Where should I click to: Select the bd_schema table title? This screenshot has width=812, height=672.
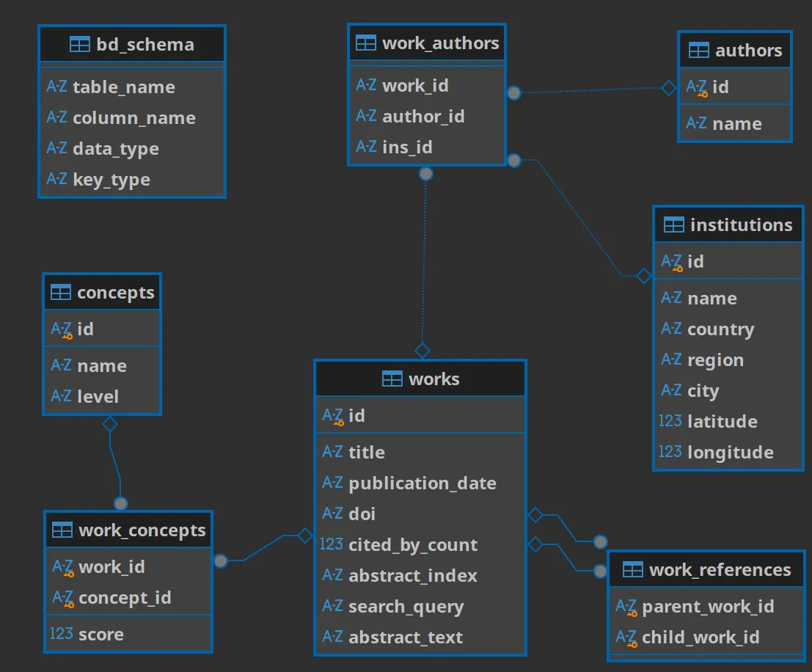coord(145,45)
